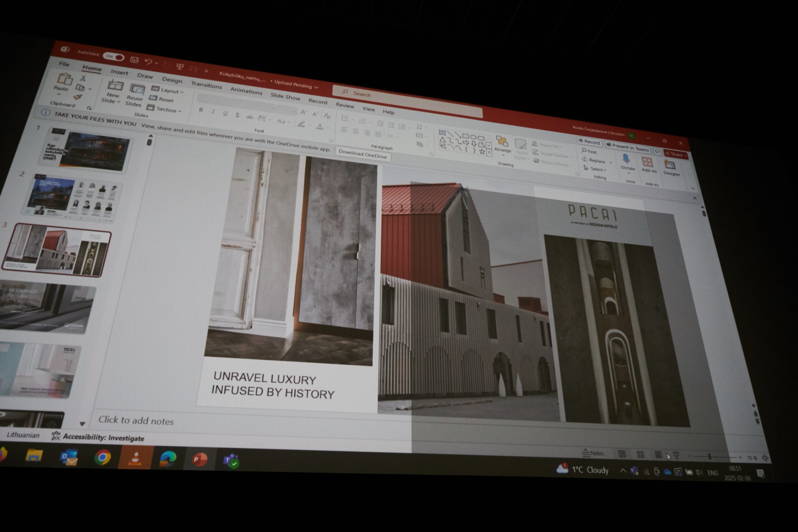This screenshot has height=532, width=798.
Task: Toggle Italic formatting
Action: [x=213, y=111]
